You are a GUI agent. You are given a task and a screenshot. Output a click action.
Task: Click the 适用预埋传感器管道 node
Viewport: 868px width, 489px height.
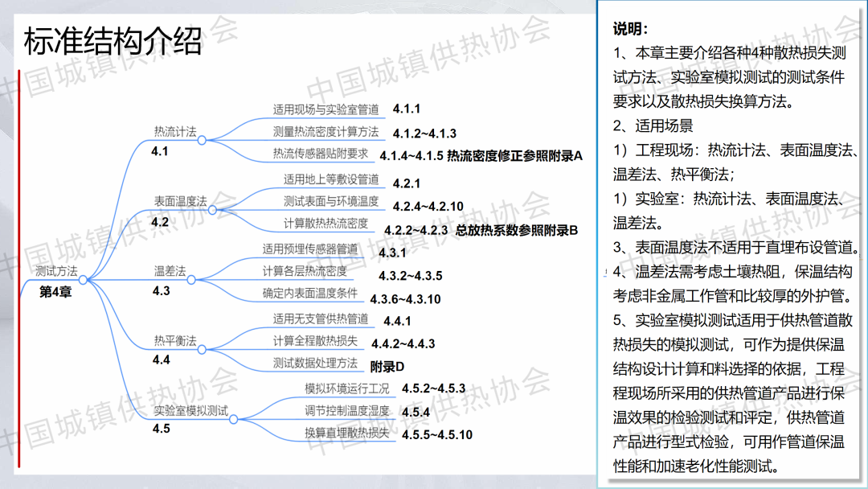click(x=310, y=249)
